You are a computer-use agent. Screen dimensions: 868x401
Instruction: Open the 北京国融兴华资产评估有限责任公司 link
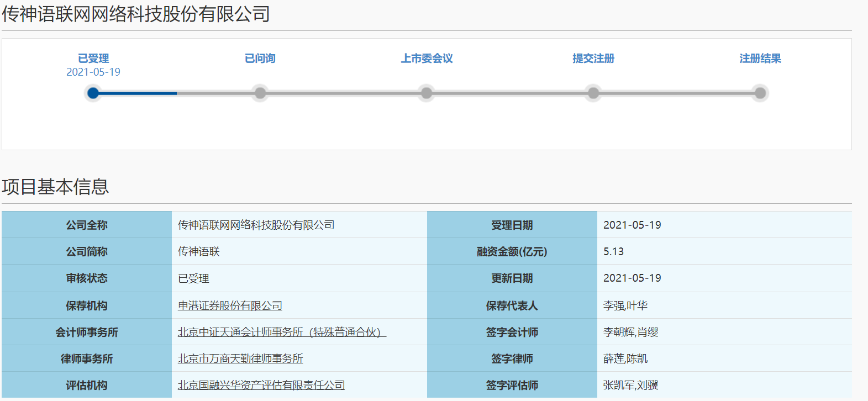(261, 385)
